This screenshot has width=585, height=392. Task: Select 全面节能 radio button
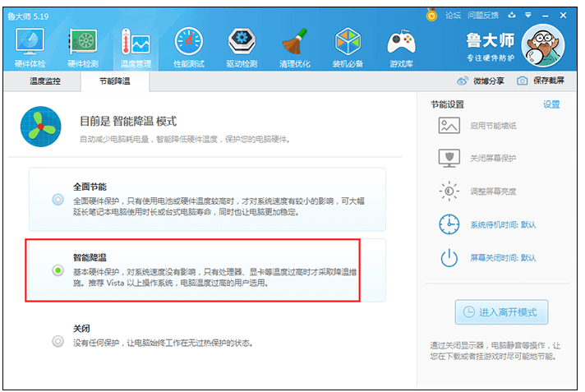tap(58, 200)
